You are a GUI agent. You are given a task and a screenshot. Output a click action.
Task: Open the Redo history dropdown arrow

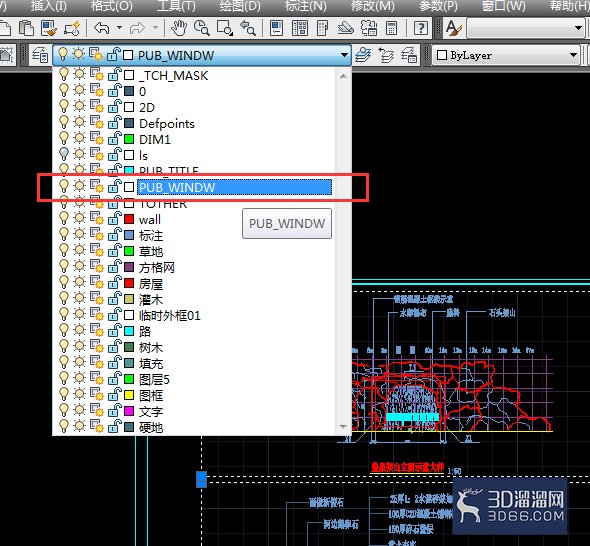click(x=155, y=27)
